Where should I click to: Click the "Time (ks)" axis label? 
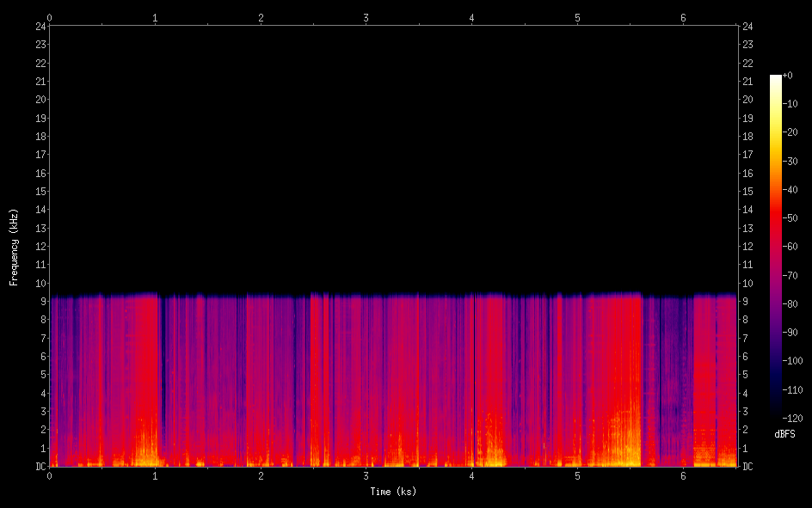coord(392,492)
